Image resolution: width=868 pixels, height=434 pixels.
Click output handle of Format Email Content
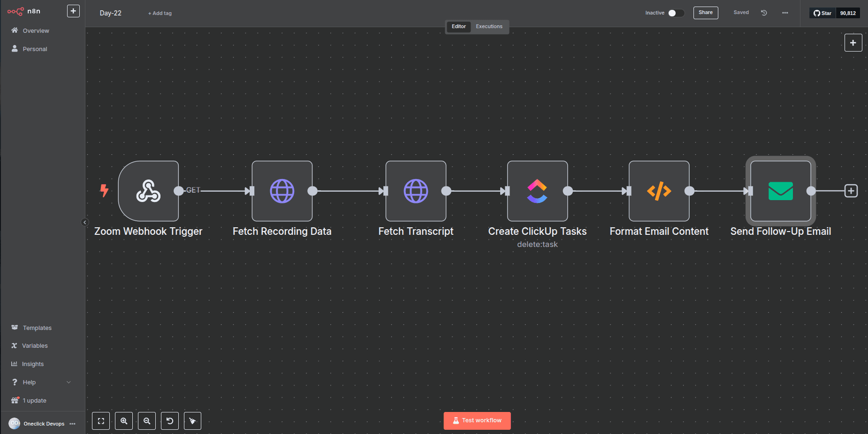(689, 191)
